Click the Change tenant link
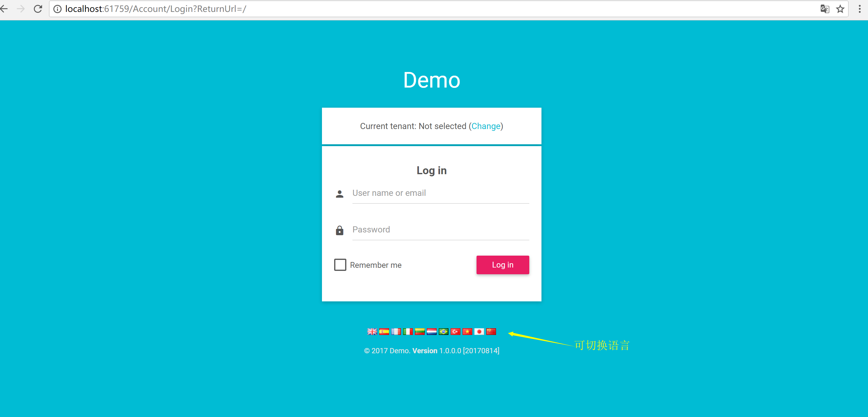Screen dimensions: 868x417 (486, 126)
